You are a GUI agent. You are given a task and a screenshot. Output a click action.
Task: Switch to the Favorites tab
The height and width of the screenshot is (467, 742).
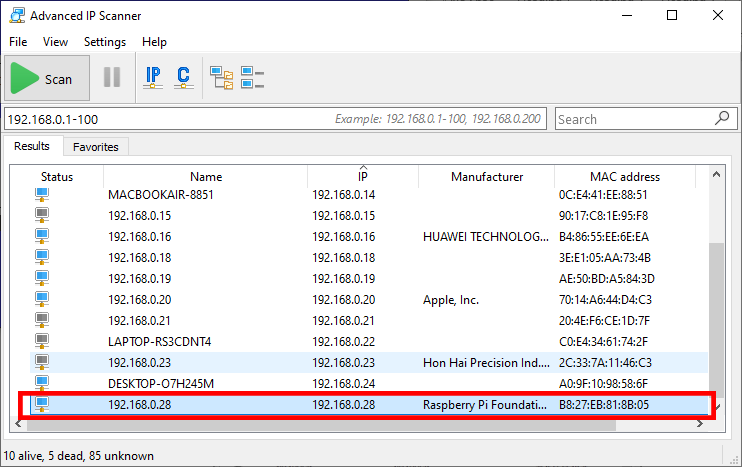(x=96, y=147)
